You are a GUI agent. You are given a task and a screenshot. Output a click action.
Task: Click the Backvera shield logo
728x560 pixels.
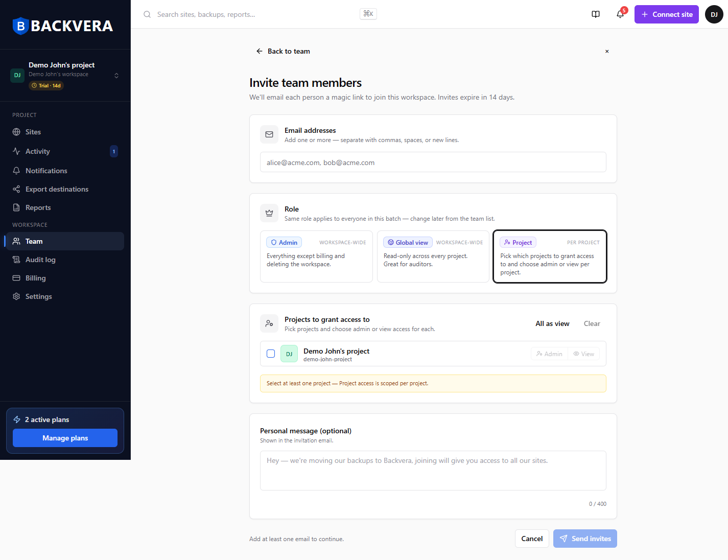20,26
